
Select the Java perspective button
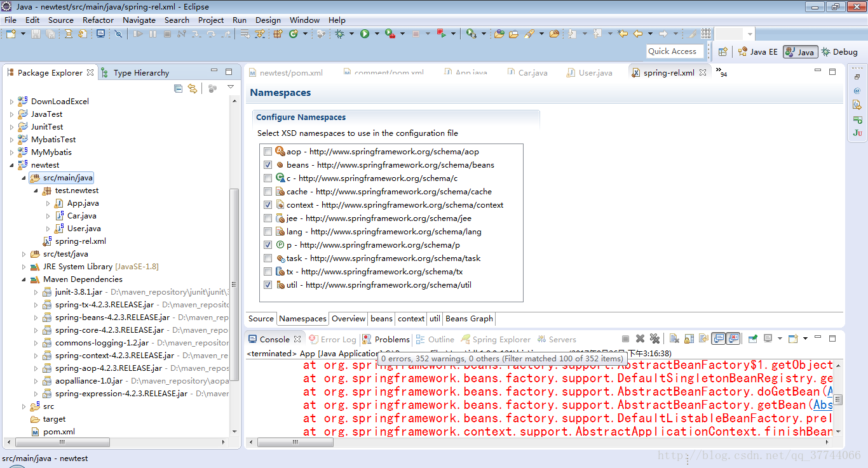(x=800, y=52)
